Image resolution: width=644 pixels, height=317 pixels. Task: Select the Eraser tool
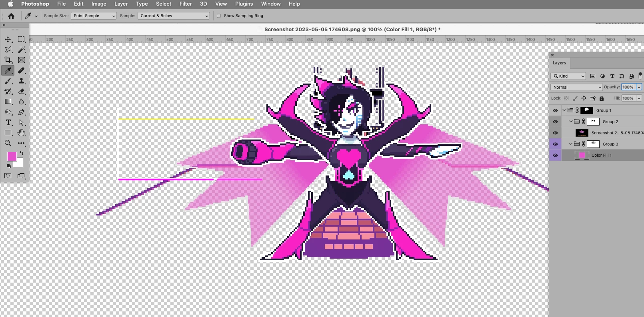(x=22, y=91)
